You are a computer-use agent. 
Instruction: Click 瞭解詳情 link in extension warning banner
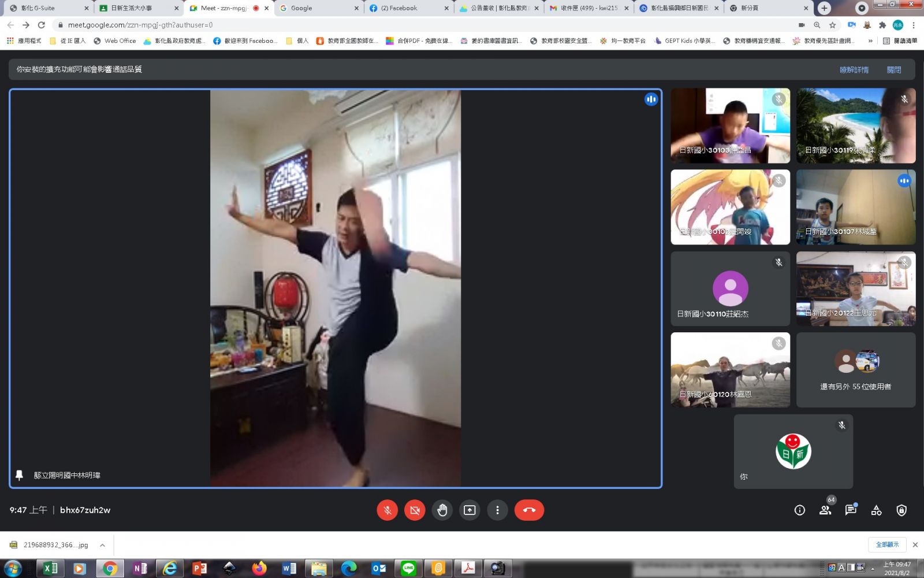tap(854, 69)
